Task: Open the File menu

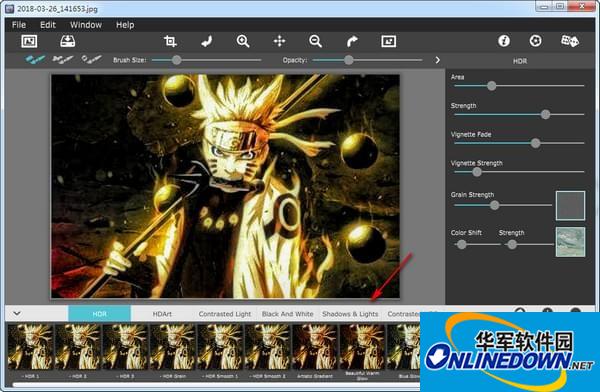Action: (x=19, y=25)
